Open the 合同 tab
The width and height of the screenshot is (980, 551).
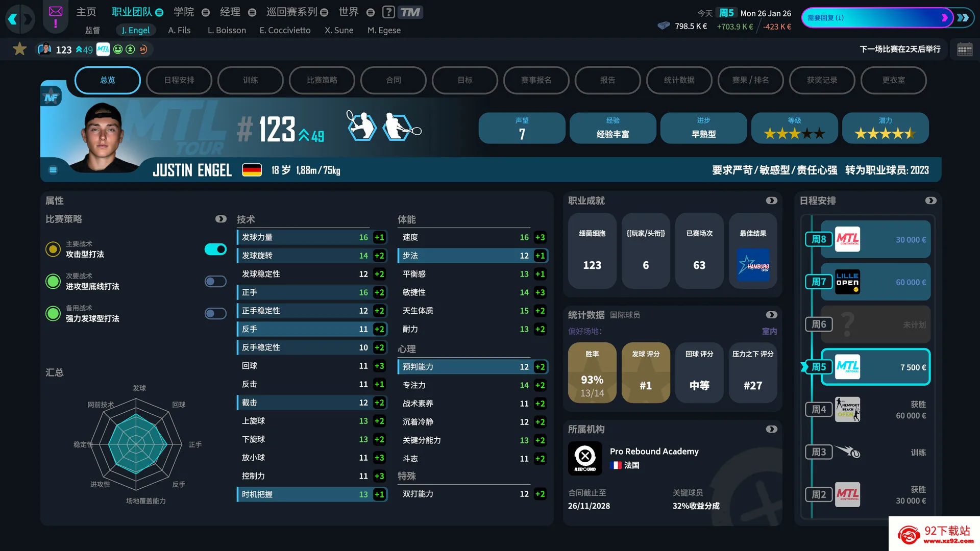pyautogui.click(x=394, y=80)
